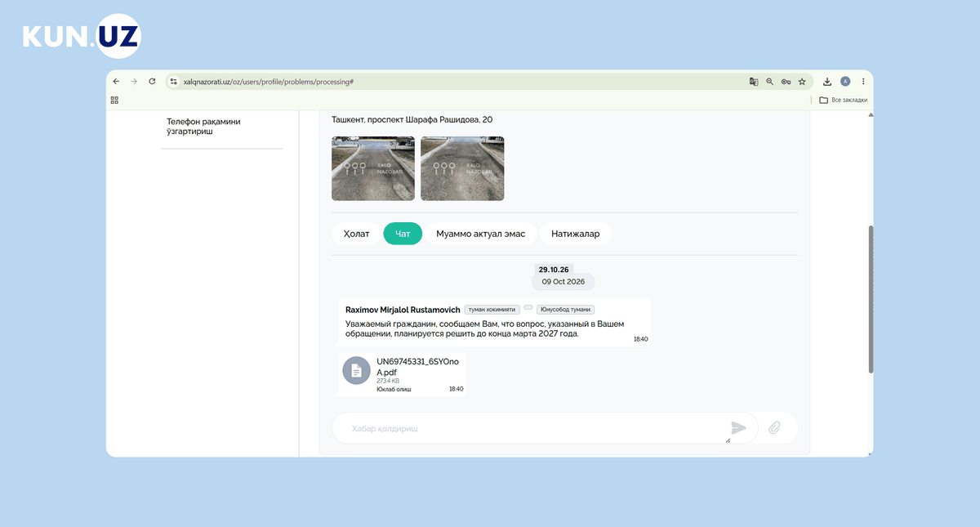
Task: Open the Все закладки bookmarks folder
Action: pyautogui.click(x=844, y=100)
